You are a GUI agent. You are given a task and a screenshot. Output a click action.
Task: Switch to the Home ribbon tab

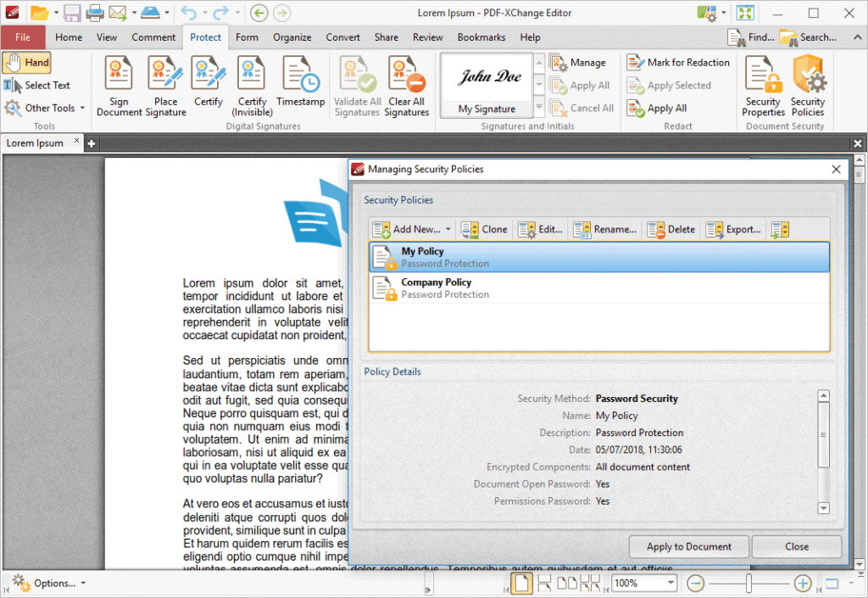tap(68, 37)
